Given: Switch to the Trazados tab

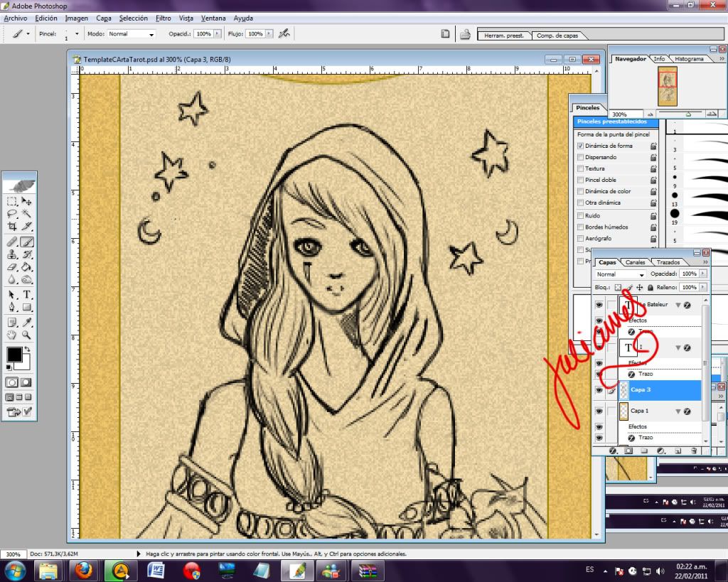Looking at the screenshot, I should (668, 262).
